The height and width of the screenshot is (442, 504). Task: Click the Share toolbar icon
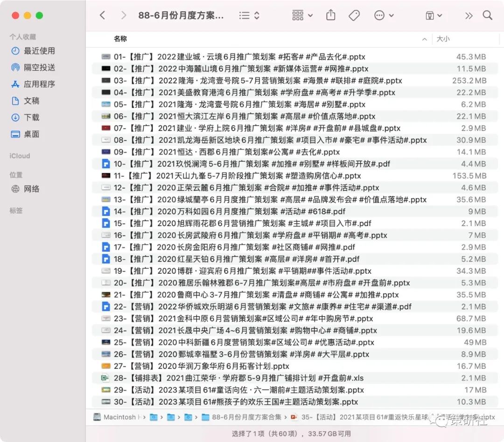tap(330, 15)
